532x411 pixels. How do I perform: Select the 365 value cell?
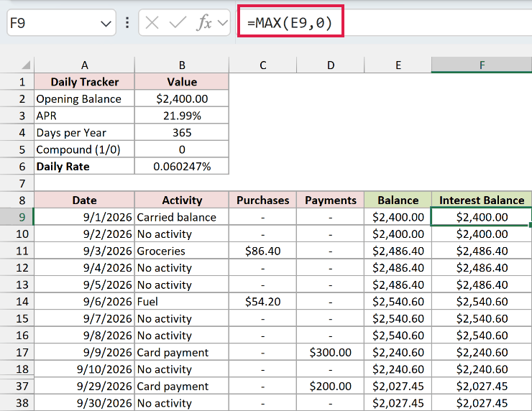182,133
